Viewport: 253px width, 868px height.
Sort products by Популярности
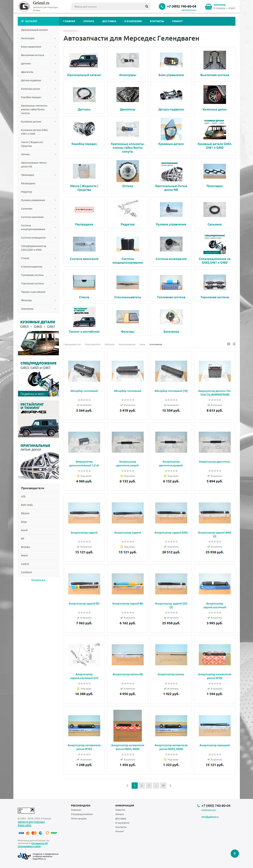point(93,344)
